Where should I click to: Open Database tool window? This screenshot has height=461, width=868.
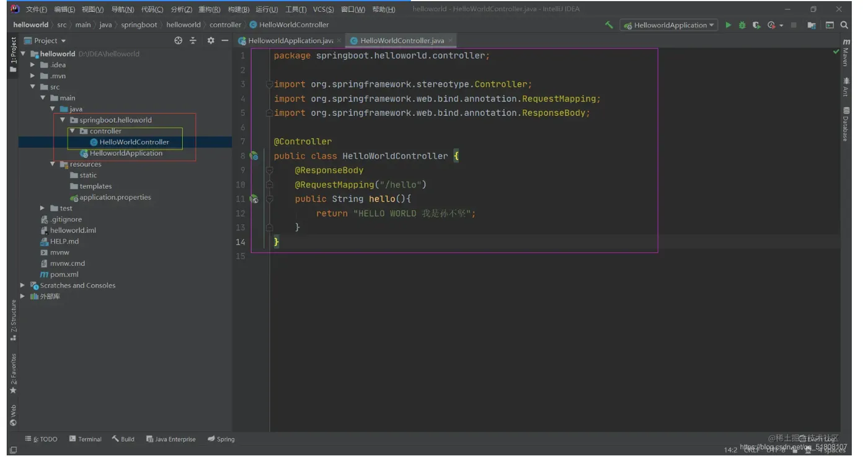coord(846,123)
